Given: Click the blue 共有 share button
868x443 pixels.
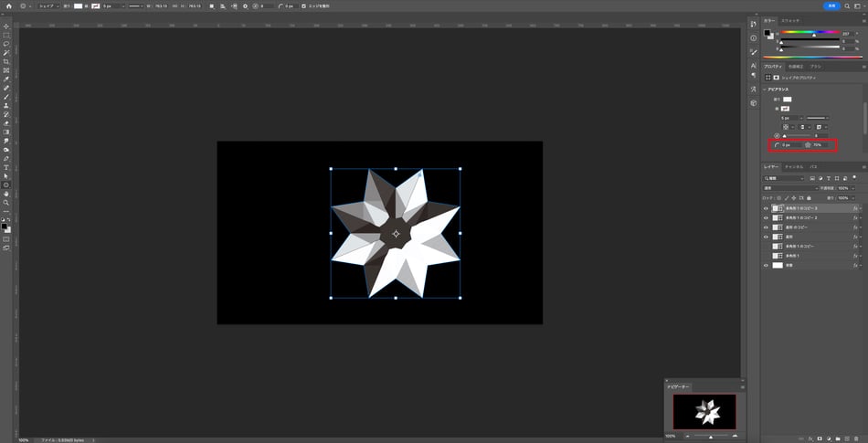Looking at the screenshot, I should click(831, 5).
